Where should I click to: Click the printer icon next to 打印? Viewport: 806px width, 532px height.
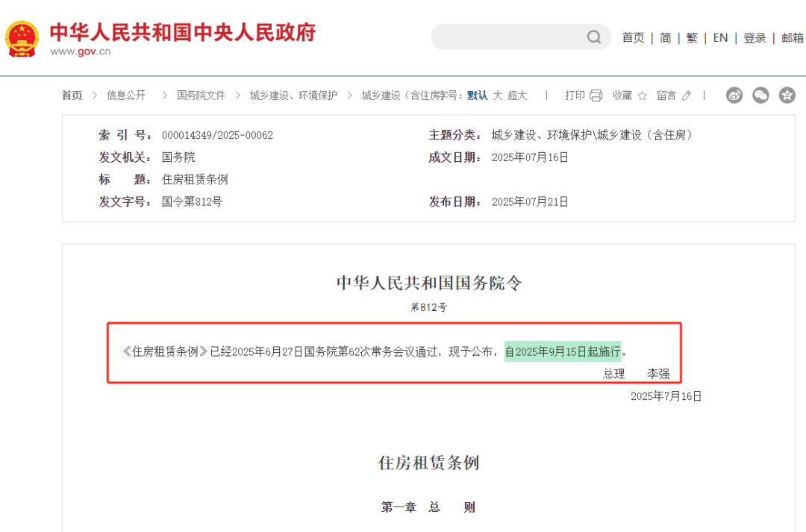click(x=596, y=96)
